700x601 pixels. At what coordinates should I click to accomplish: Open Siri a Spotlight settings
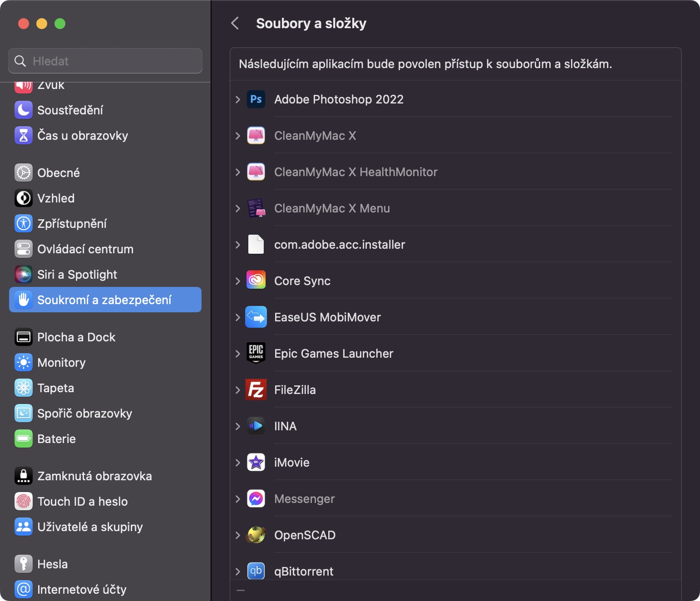click(x=77, y=275)
